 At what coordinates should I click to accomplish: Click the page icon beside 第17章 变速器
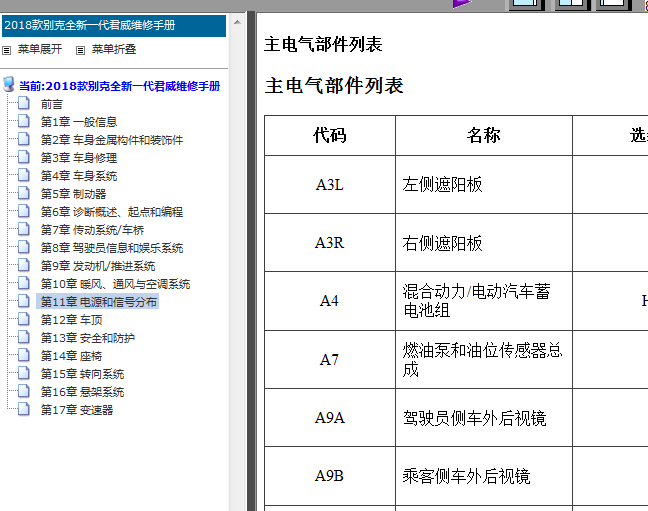click(24, 408)
